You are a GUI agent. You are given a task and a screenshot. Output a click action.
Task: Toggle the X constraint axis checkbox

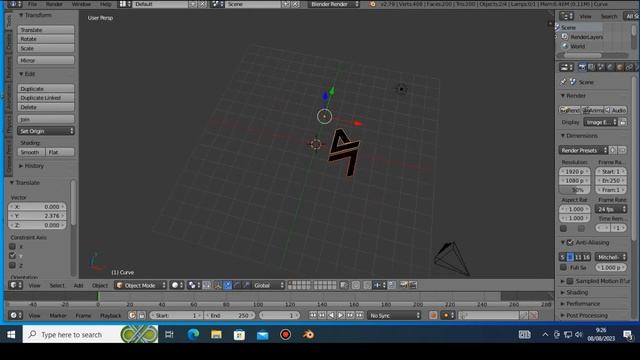click(12, 247)
